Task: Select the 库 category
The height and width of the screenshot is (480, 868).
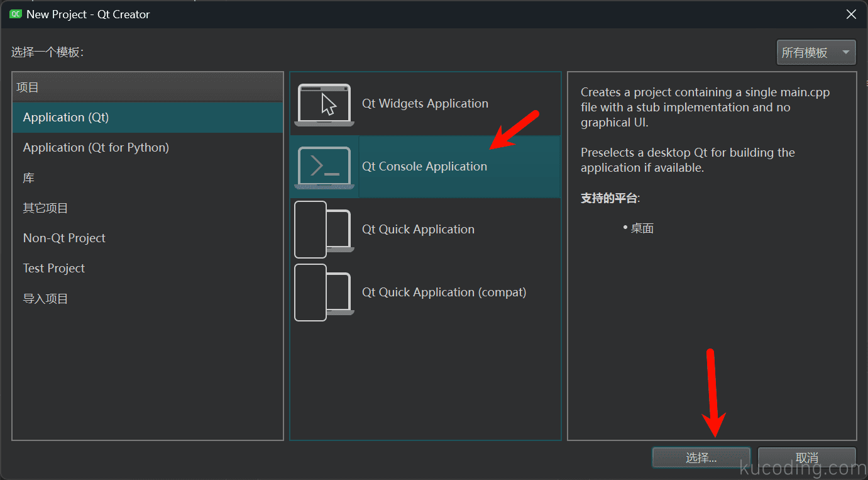Action: tap(148, 178)
